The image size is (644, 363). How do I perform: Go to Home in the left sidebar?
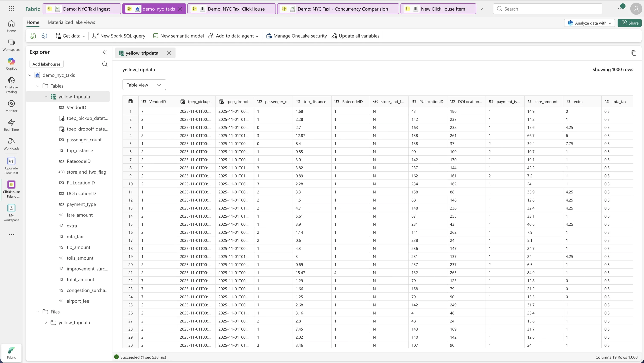(11, 26)
